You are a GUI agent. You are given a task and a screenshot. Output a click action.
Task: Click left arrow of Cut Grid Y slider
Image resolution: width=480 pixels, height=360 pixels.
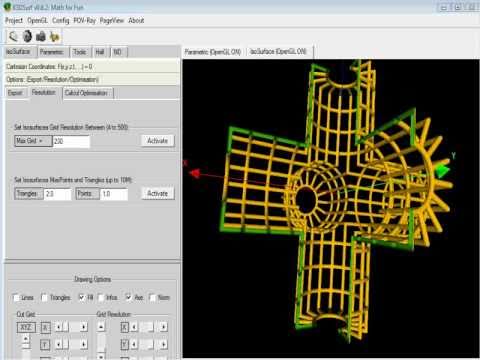58,344
